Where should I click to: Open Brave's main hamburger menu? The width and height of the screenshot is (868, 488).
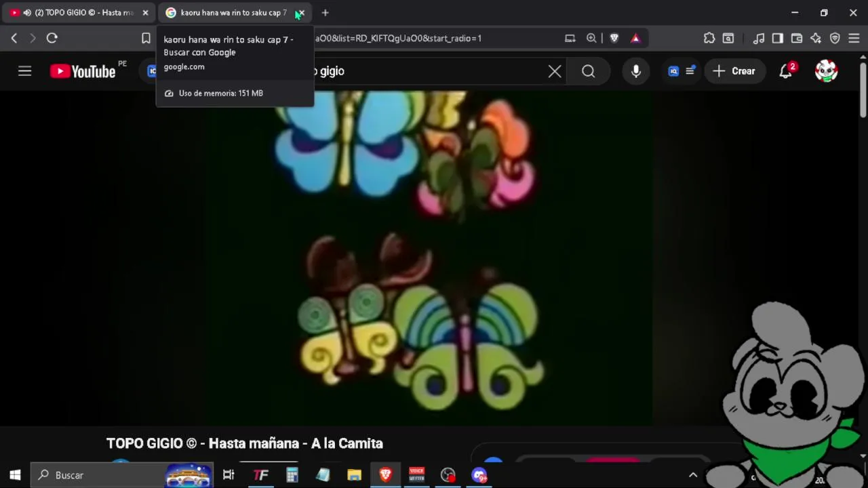[x=854, y=38]
